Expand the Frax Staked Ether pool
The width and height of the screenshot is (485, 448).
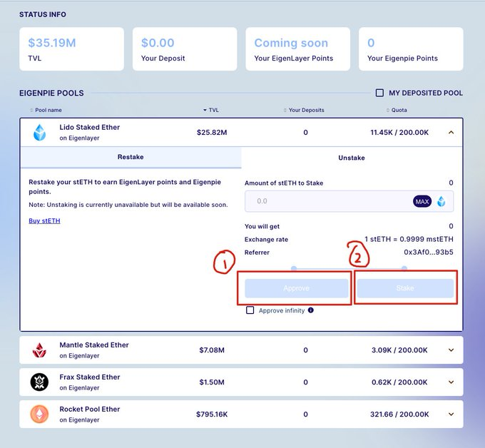point(451,382)
